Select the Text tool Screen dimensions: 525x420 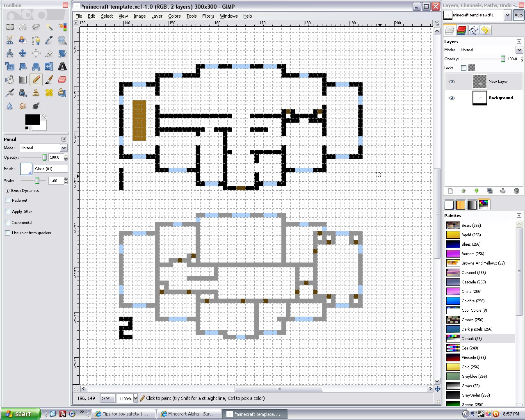[x=62, y=66]
